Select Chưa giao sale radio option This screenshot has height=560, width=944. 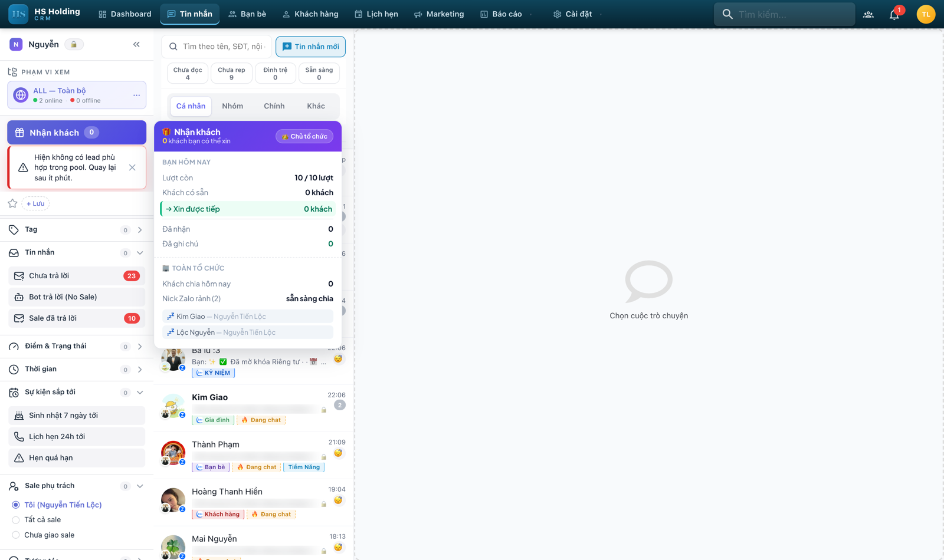click(16, 535)
